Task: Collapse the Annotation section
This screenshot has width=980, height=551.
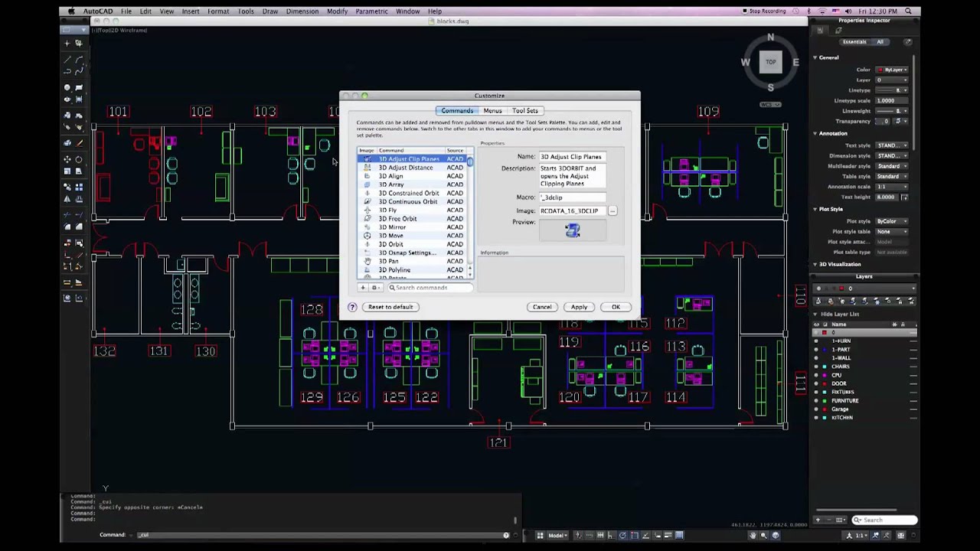Action: (x=815, y=134)
